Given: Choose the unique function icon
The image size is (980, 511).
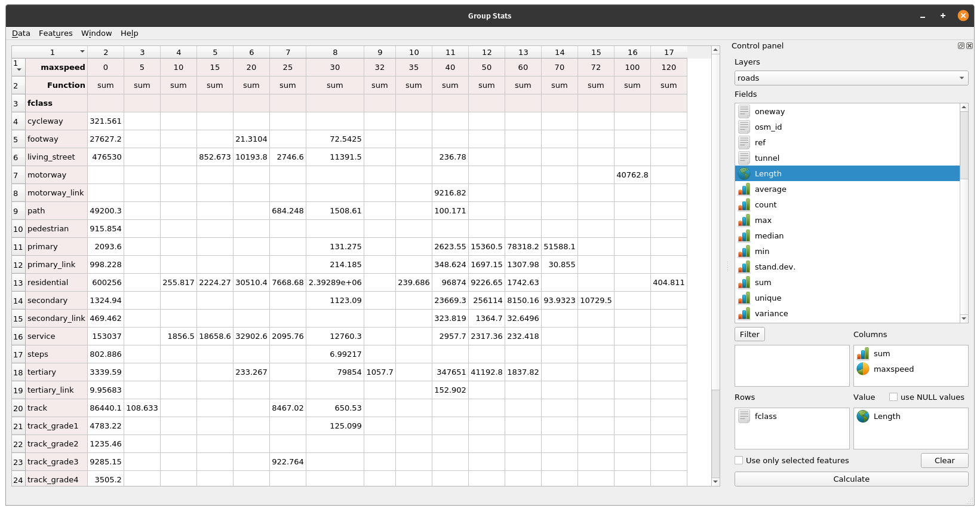Looking at the screenshot, I should tap(744, 298).
